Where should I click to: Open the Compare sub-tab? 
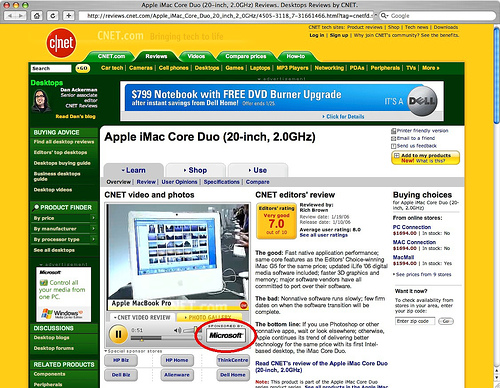[x=258, y=182]
